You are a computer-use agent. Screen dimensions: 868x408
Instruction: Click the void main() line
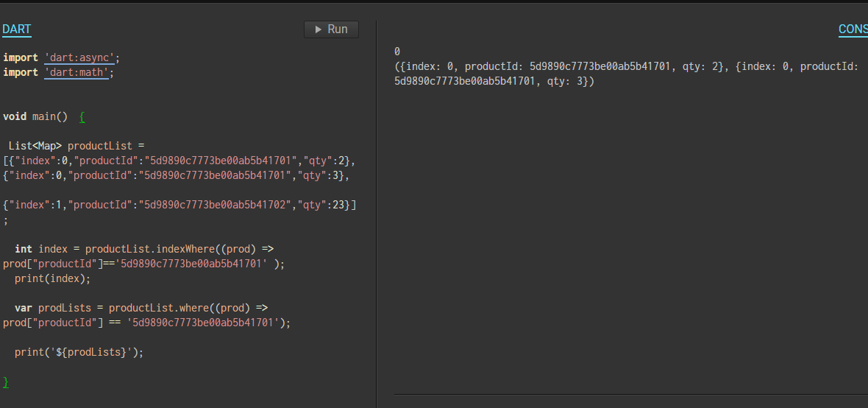coord(44,117)
